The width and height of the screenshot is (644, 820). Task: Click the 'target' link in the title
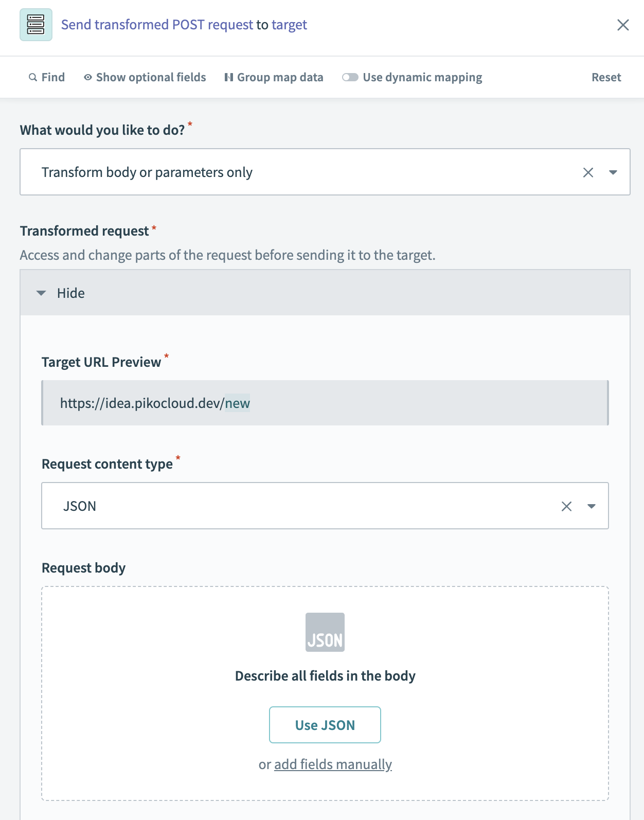289,25
